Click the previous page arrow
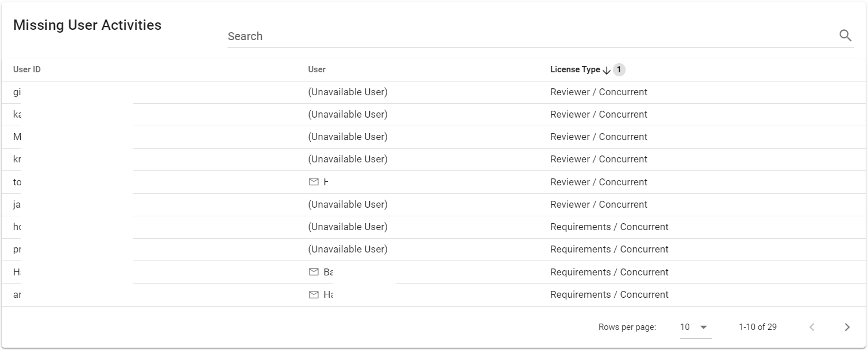This screenshot has width=868, height=350. pyautogui.click(x=812, y=326)
